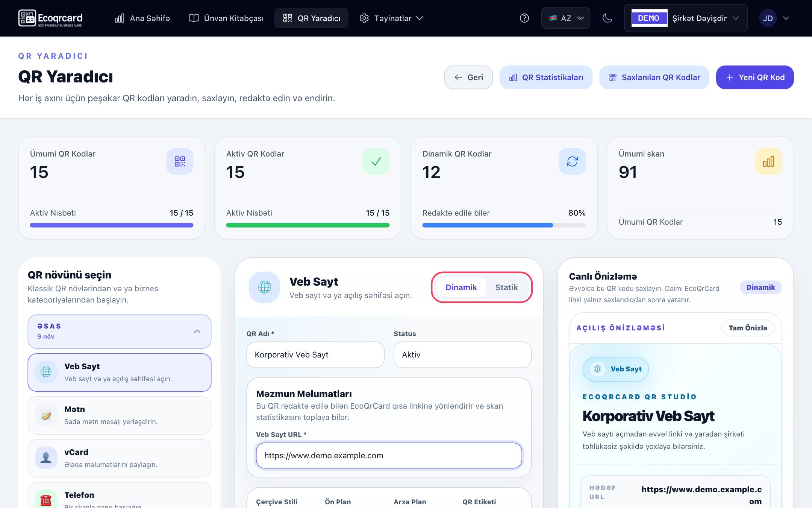This screenshot has width=812, height=508.
Task: Create Yeni QR Kod
Action: coord(755,78)
